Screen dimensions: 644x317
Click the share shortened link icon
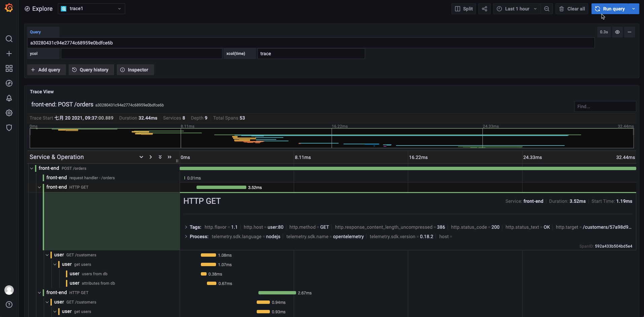(484, 9)
